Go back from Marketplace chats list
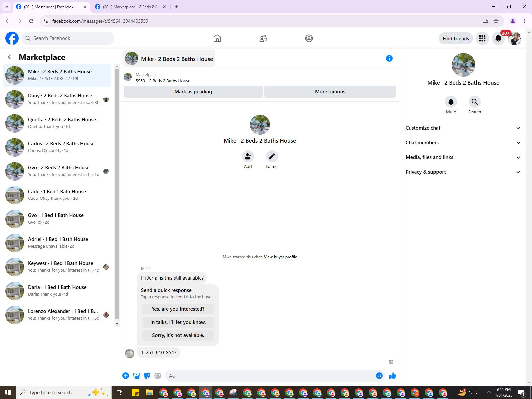The width and height of the screenshot is (532, 399). pos(11,57)
